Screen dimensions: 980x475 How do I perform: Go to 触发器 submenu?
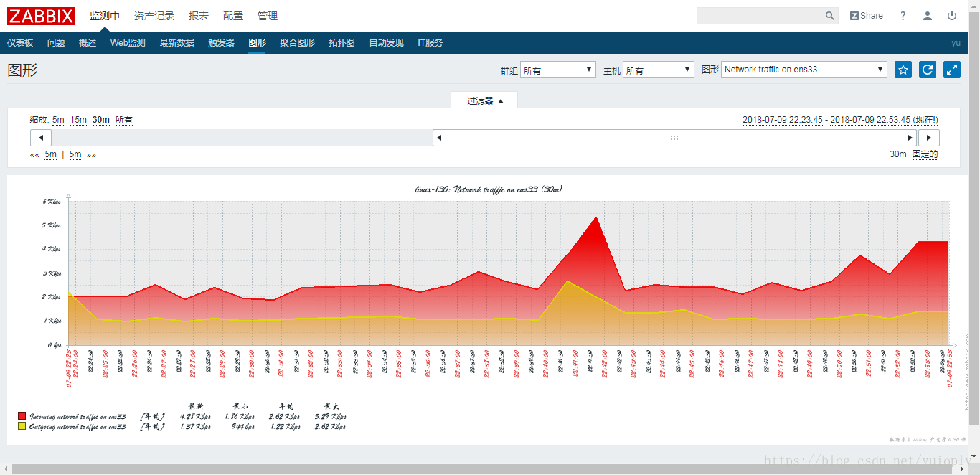[222, 43]
